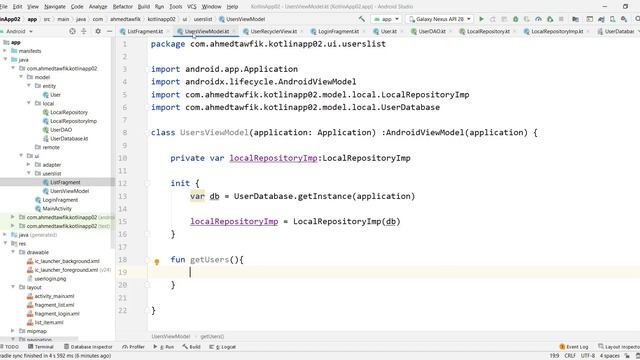This screenshot has width=640, height=360.
Task: Open the AVD Manager phone icon
Action: pos(612,19)
